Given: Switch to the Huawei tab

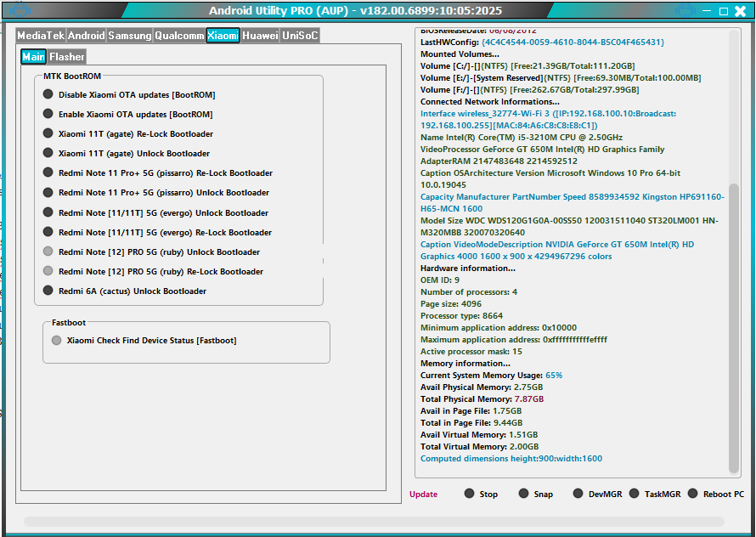Looking at the screenshot, I should click(x=260, y=35).
